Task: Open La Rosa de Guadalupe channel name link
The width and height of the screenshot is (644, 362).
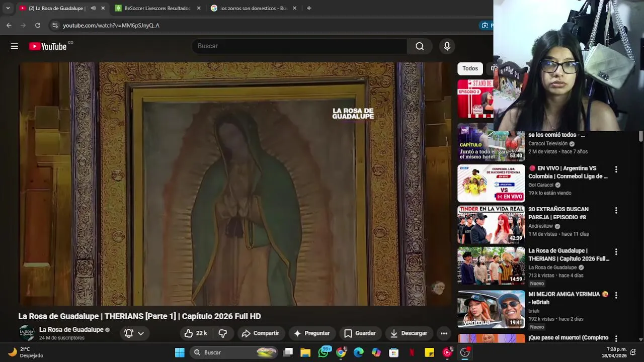Action: pos(71,330)
